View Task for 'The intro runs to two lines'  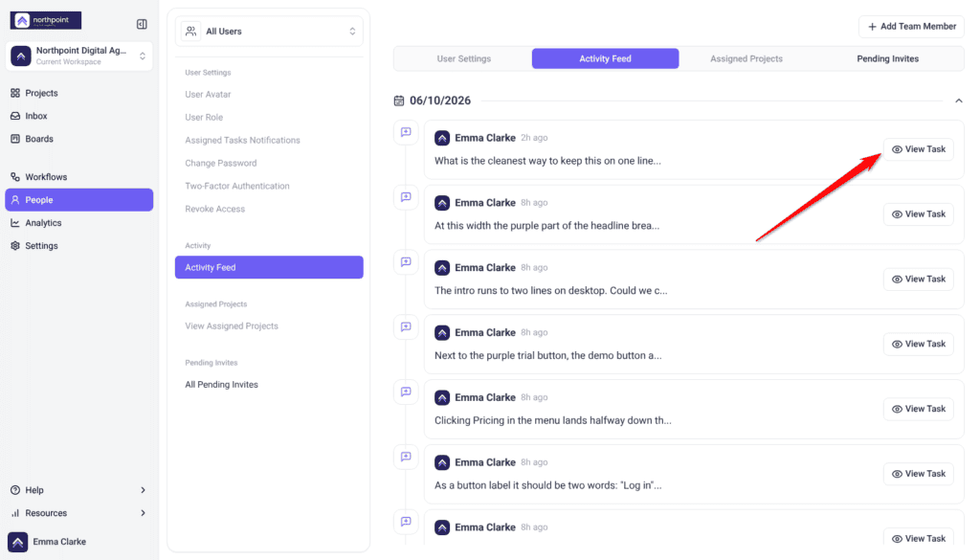(918, 280)
